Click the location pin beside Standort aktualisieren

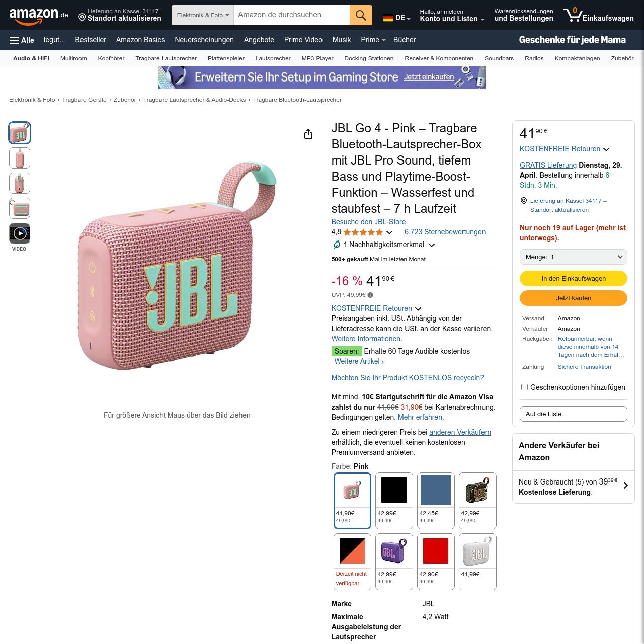click(x=82, y=18)
